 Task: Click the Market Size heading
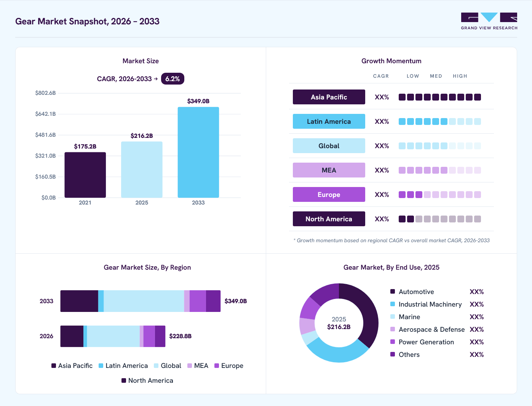pyautogui.click(x=141, y=61)
